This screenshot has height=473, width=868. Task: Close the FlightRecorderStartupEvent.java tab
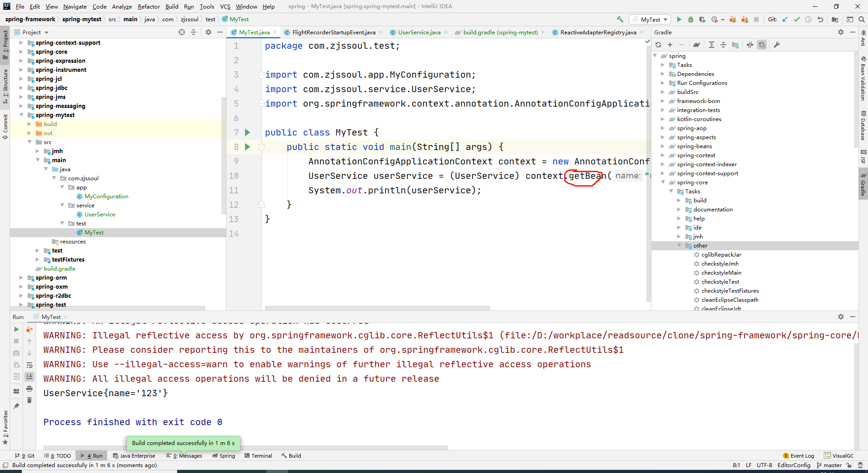(x=381, y=32)
